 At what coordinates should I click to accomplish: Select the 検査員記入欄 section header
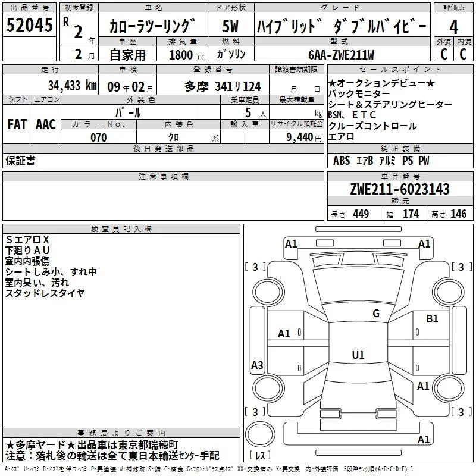[x=121, y=228]
